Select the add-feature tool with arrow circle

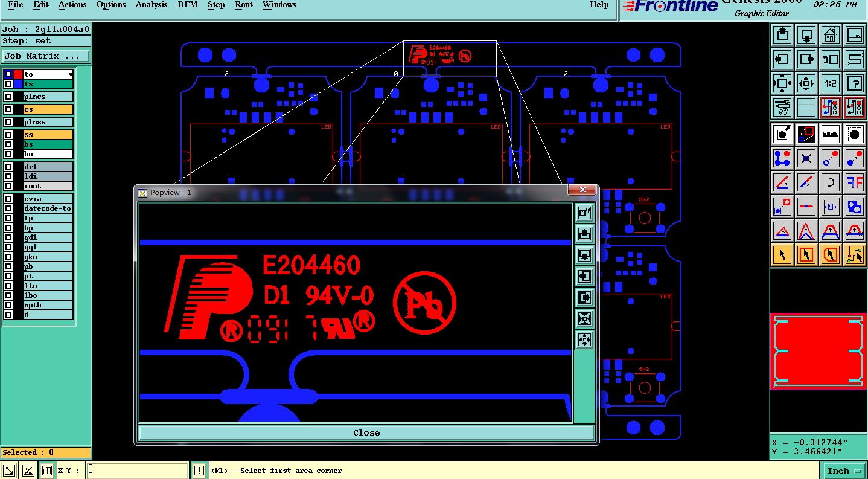pyautogui.click(x=782, y=133)
